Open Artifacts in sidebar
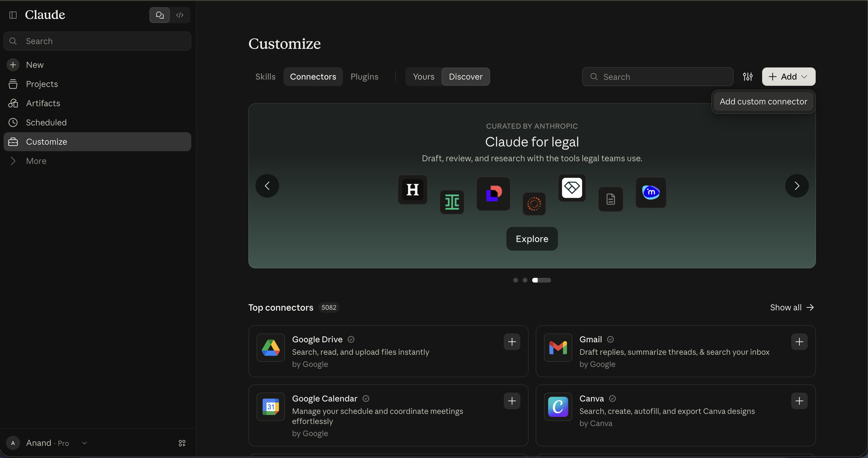The image size is (868, 458). coord(97,103)
